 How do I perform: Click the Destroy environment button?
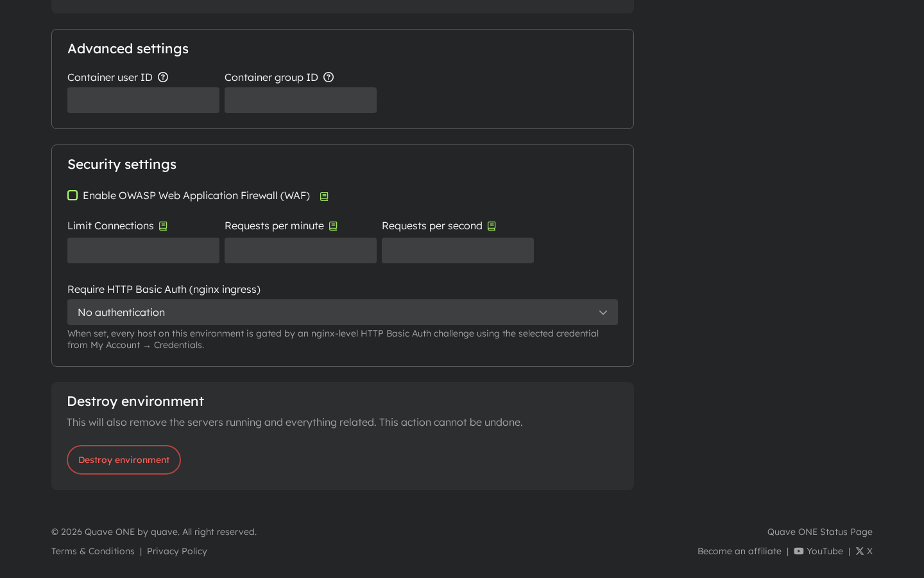[x=123, y=460]
